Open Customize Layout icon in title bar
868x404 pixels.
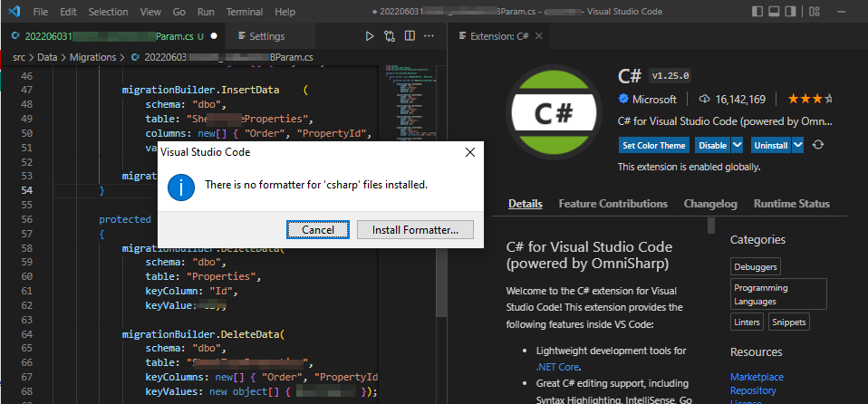click(x=814, y=11)
